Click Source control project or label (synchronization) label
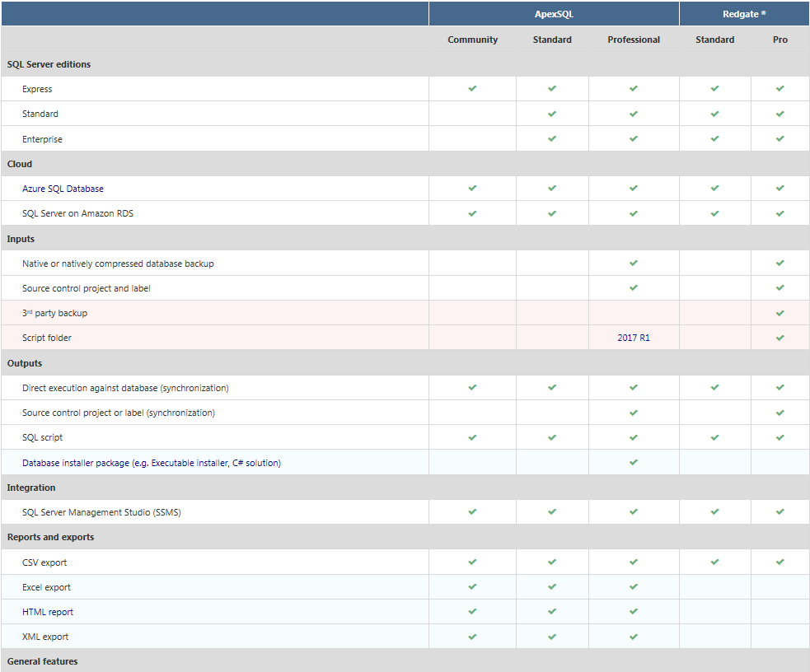Screen dimensions: 810x672 click(x=119, y=413)
